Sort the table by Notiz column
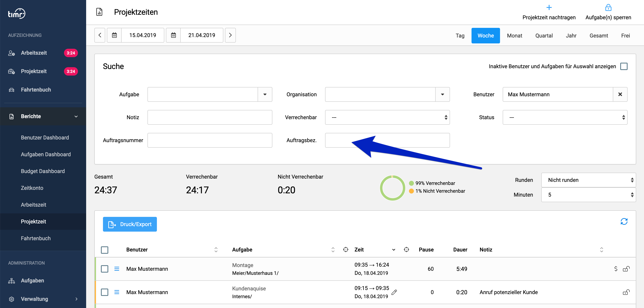The image size is (644, 308). [x=602, y=250]
